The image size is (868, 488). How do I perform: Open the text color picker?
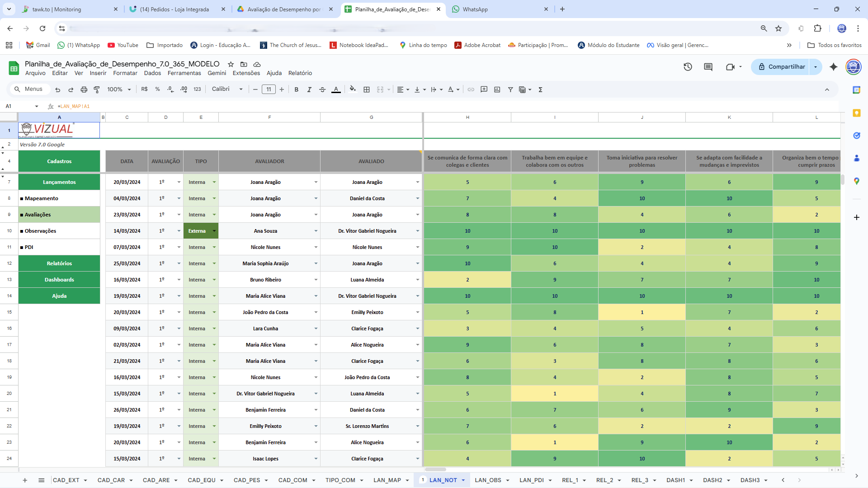336,89
